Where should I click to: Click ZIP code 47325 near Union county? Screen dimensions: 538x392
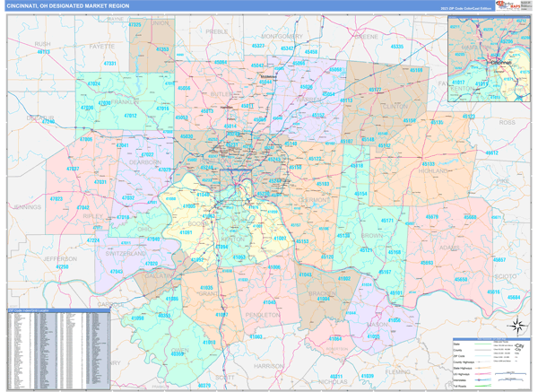tap(134, 25)
